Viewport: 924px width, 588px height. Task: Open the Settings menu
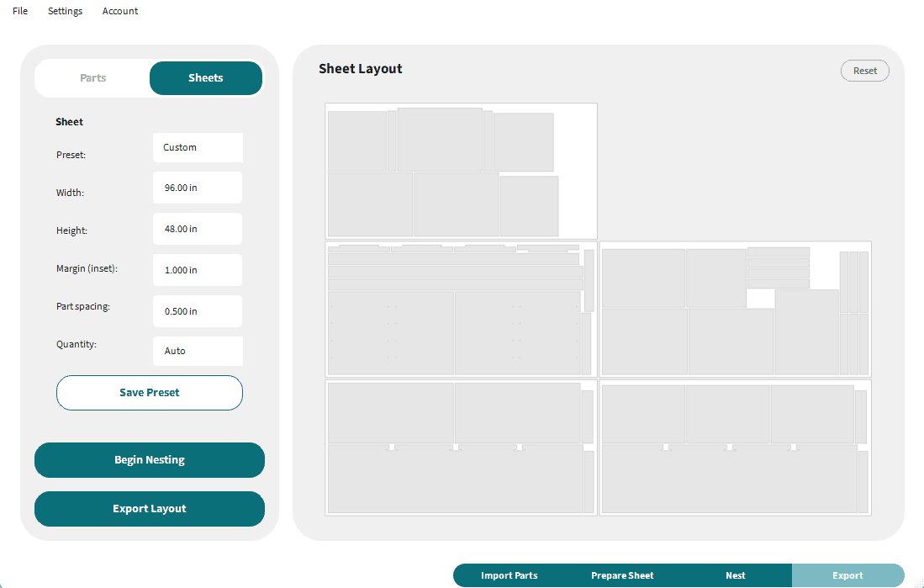65,11
